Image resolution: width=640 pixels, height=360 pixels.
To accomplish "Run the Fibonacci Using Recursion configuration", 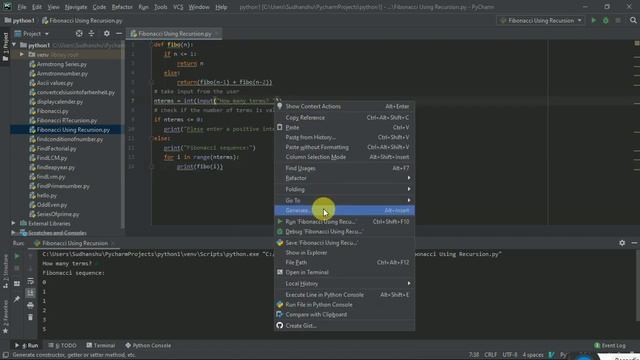I will pos(594,20).
